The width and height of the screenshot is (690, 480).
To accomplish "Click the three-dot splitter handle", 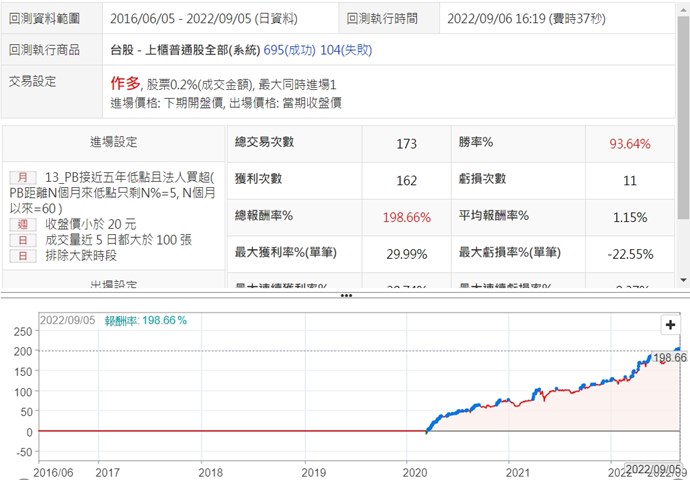I will [x=346, y=296].
